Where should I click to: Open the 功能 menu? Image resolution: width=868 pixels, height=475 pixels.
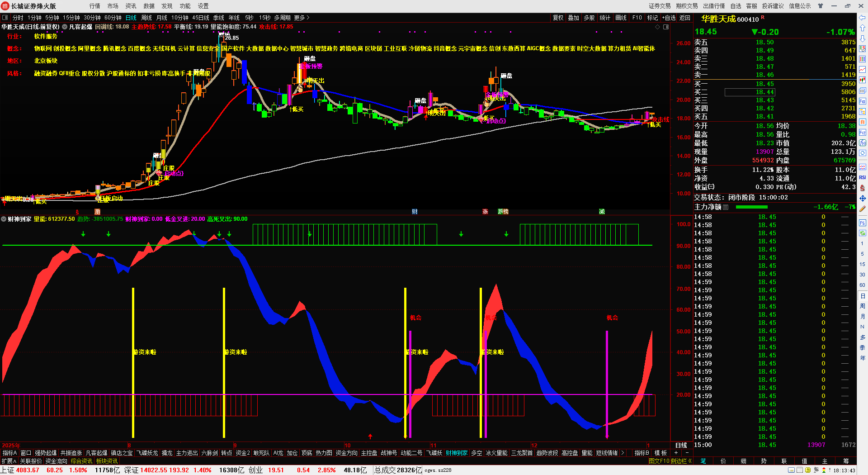pyautogui.click(x=185, y=6)
